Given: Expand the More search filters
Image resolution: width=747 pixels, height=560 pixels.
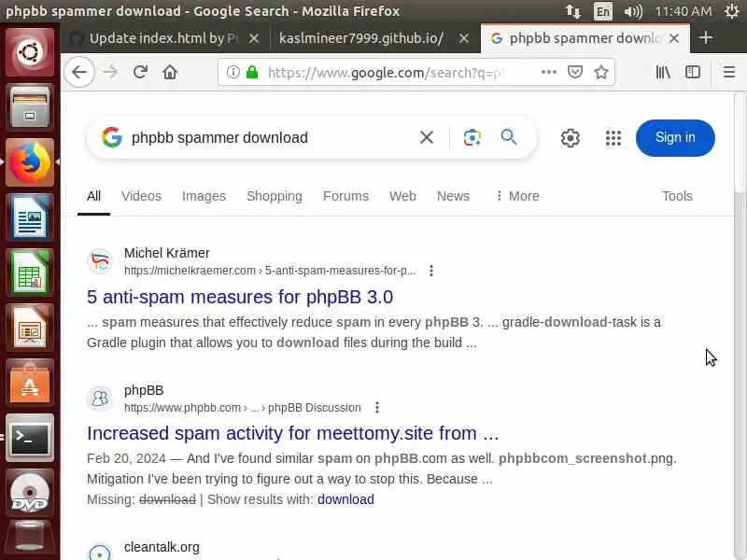Looking at the screenshot, I should click(517, 196).
